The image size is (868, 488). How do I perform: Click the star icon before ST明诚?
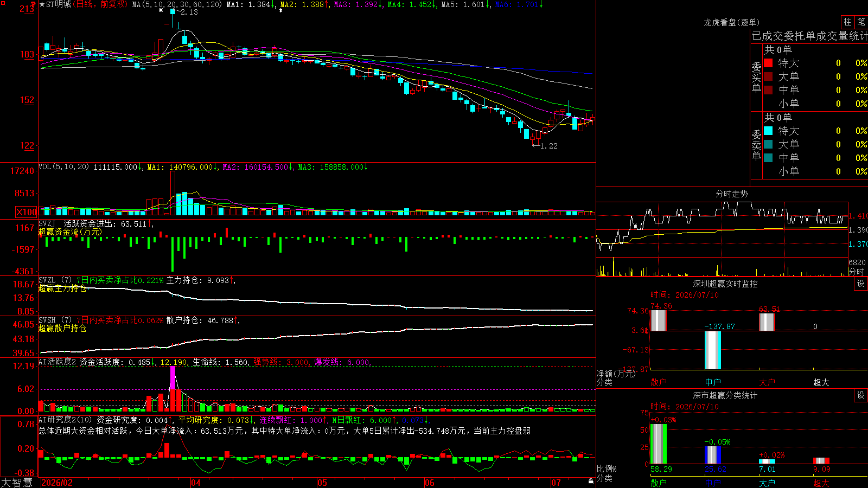click(42, 4)
